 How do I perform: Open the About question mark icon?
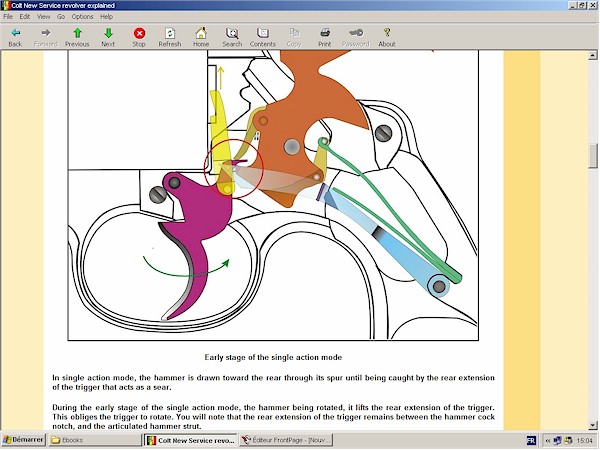click(x=387, y=33)
